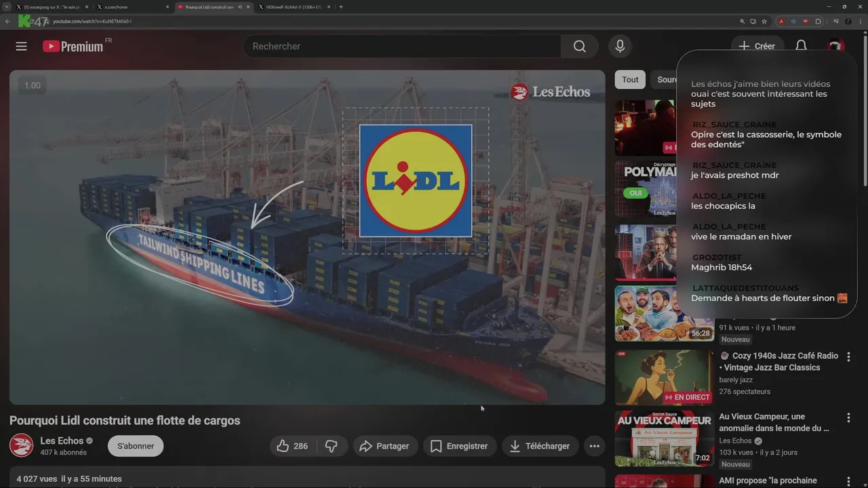Click chat username GROZOTIST
The height and width of the screenshot is (488, 868).
717,258
